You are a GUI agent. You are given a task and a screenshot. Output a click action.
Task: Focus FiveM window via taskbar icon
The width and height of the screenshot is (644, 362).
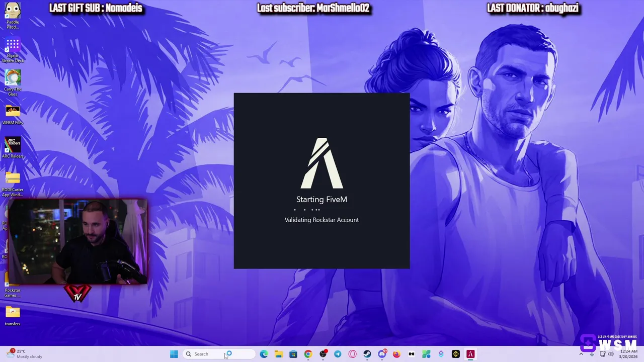click(470, 354)
